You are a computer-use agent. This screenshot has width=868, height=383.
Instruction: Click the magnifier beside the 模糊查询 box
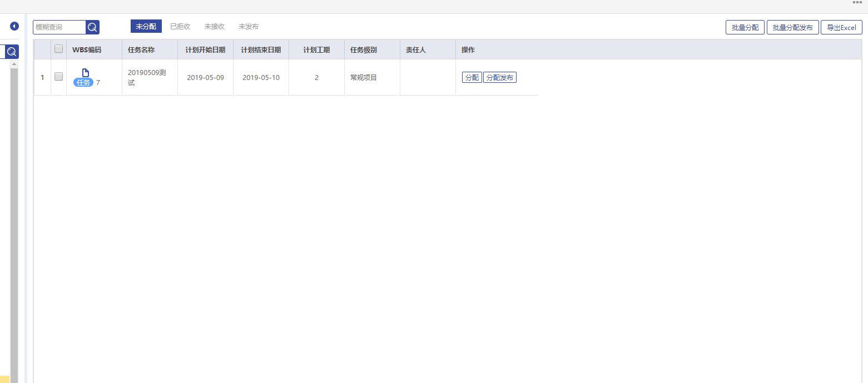point(92,27)
